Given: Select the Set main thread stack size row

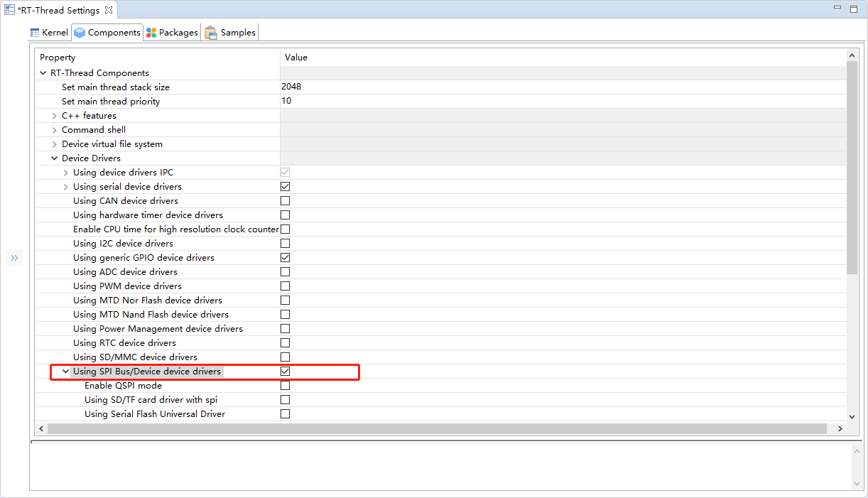Looking at the screenshot, I should [x=441, y=87].
